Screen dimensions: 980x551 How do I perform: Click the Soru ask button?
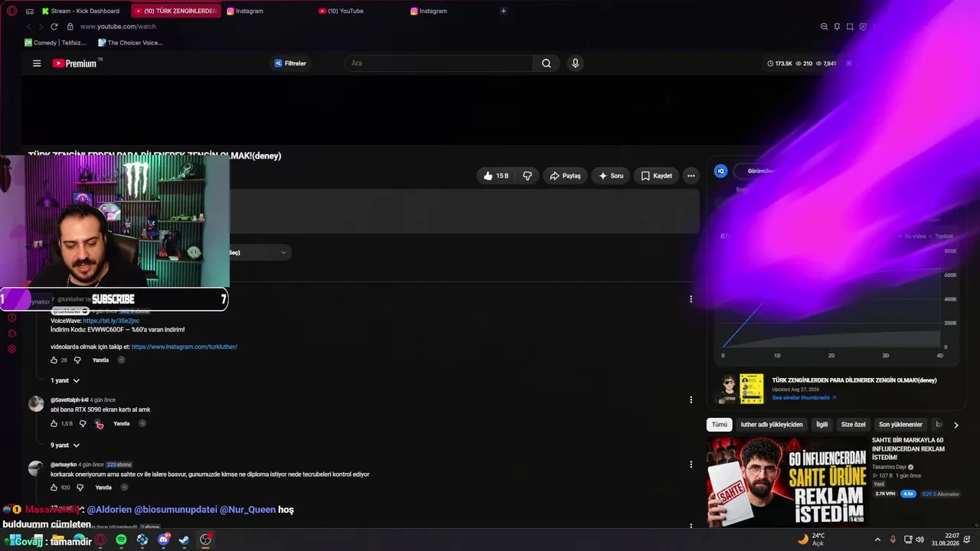point(610,176)
